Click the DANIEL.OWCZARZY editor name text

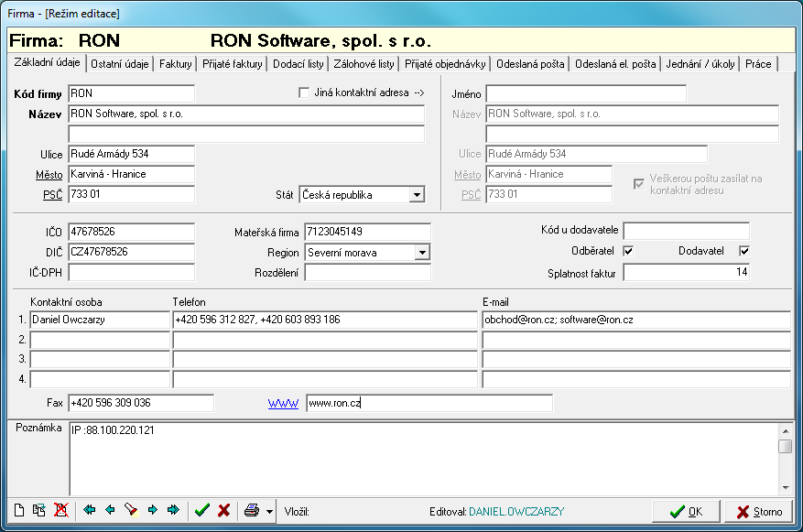(x=516, y=512)
